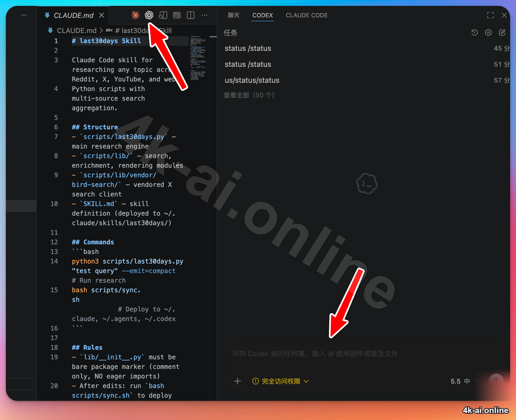Close the Codex side panel
Screen dimensions: 516x420
coord(504,15)
